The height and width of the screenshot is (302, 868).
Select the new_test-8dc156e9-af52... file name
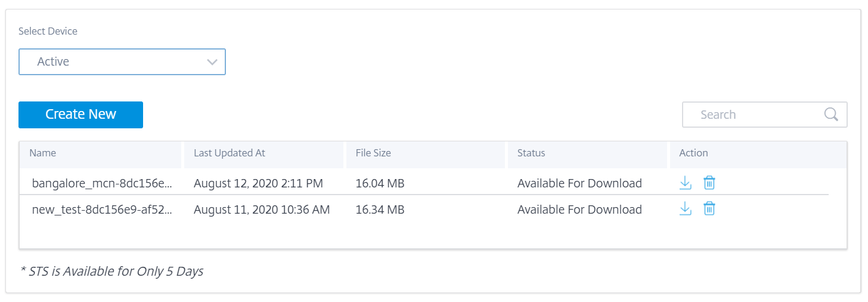[102, 209]
